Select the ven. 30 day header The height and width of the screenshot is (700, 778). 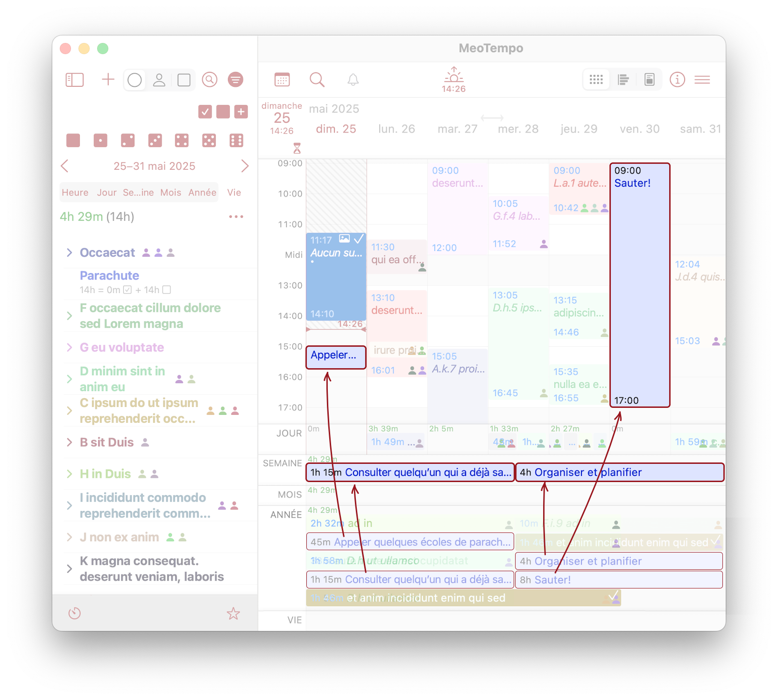click(x=640, y=129)
